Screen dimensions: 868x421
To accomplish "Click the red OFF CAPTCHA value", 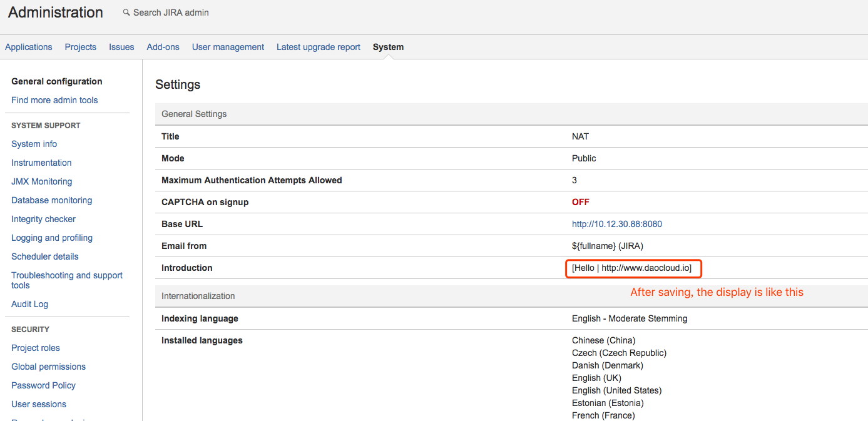I will 581,202.
